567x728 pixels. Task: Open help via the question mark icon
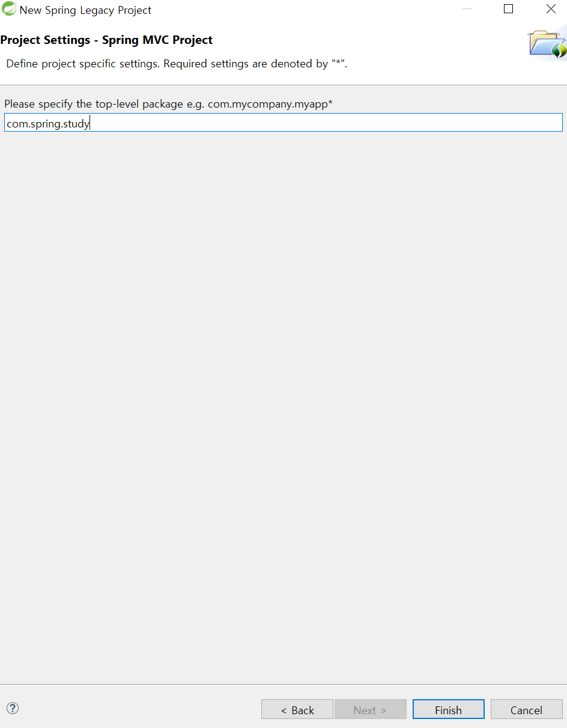[12, 708]
